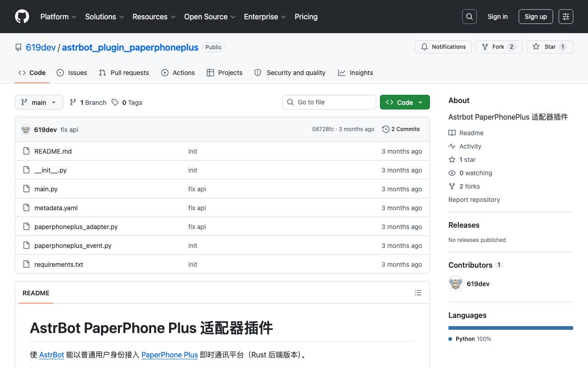Image resolution: width=588 pixels, height=368 pixels.
Task: Open the main branch selector dropdown
Action: coord(39,102)
